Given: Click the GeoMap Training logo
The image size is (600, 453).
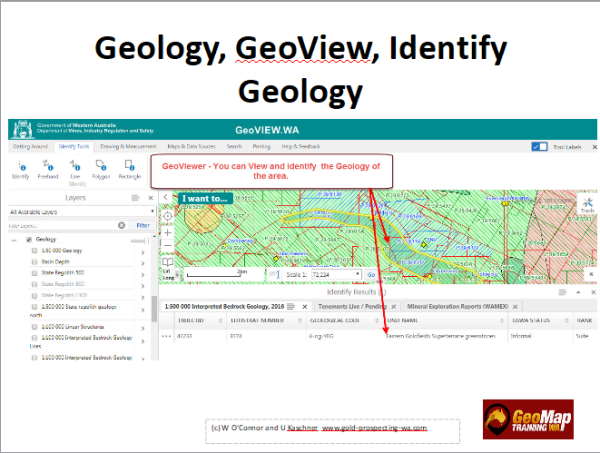Looking at the screenshot, I should [x=528, y=419].
